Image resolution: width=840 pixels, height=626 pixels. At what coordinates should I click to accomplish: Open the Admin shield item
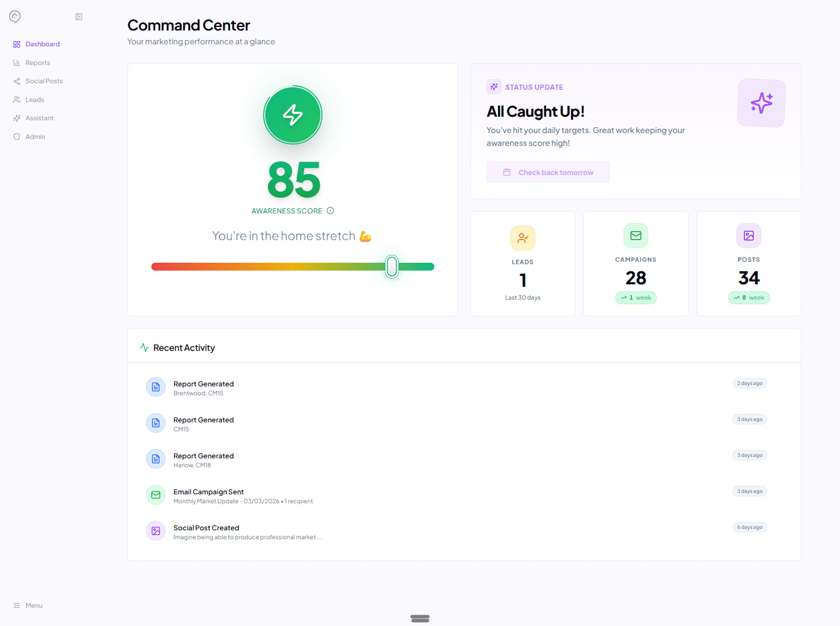coord(35,136)
